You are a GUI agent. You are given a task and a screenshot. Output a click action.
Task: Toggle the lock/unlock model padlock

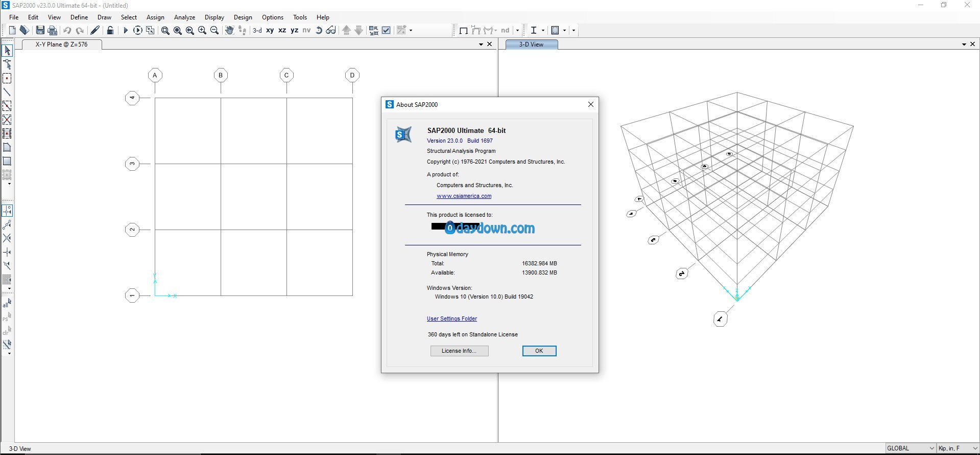110,31
